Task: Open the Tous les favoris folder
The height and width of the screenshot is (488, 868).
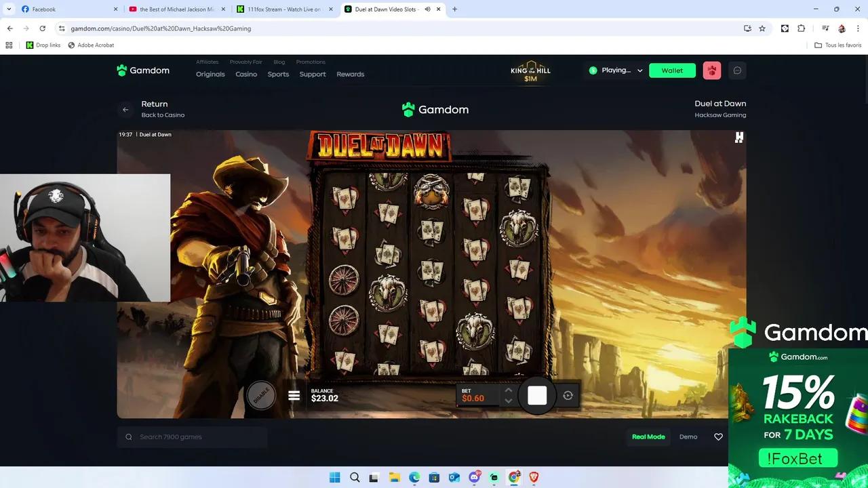Action: pyautogui.click(x=838, y=45)
